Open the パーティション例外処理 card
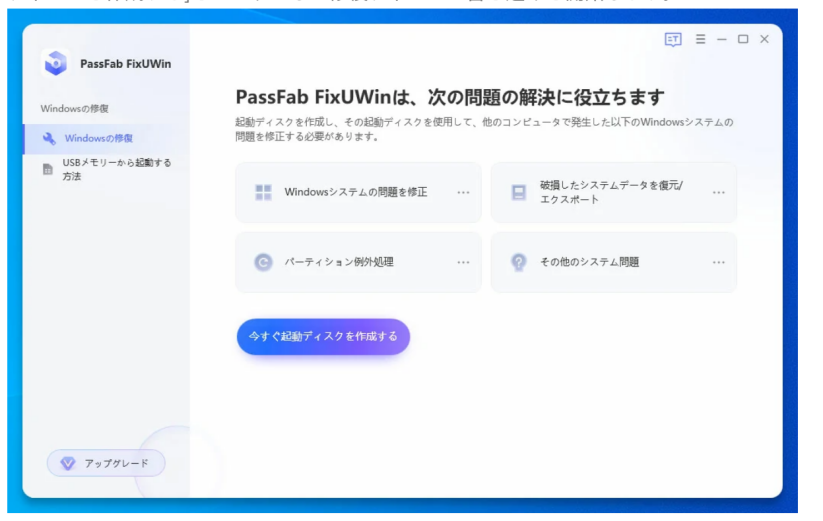 [x=358, y=262]
